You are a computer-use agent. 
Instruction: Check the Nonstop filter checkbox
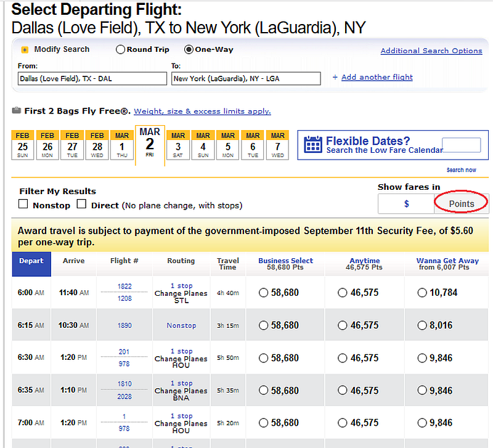[x=23, y=204]
